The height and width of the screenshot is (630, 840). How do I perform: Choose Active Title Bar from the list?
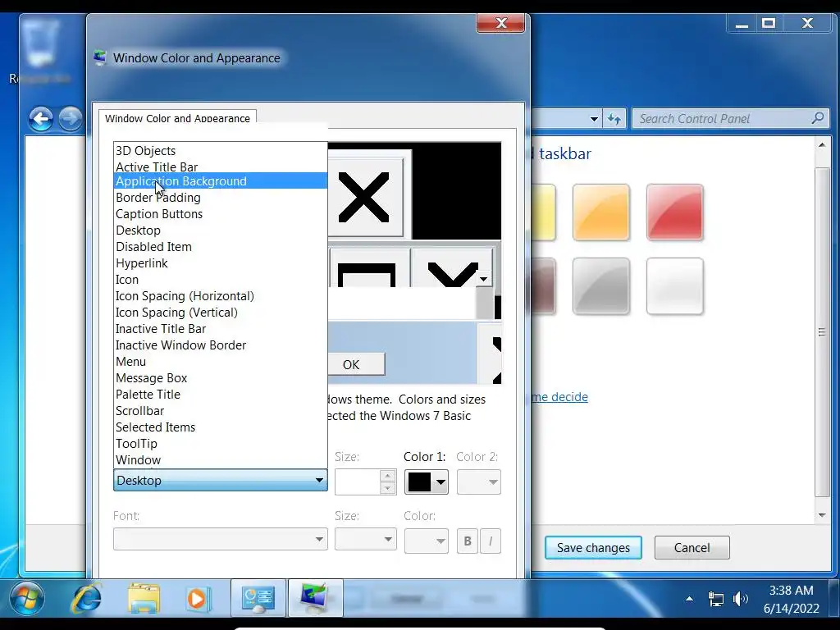click(220, 167)
